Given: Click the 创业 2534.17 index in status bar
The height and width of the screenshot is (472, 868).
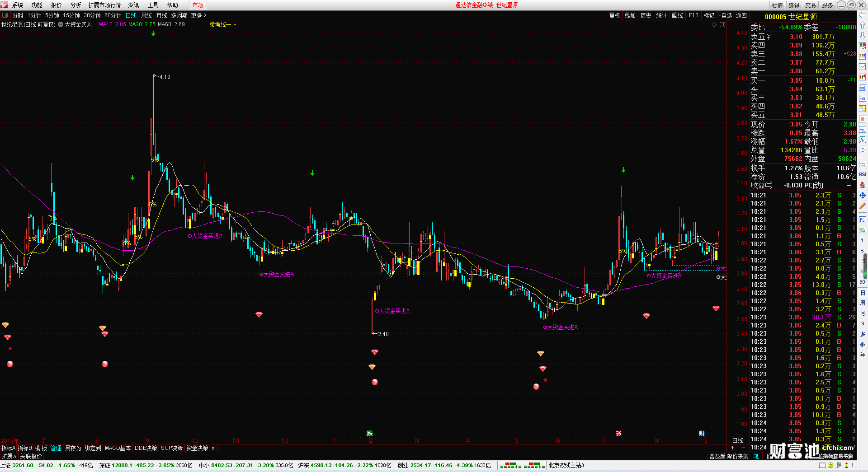Looking at the screenshot, I should pyautogui.click(x=444, y=465).
